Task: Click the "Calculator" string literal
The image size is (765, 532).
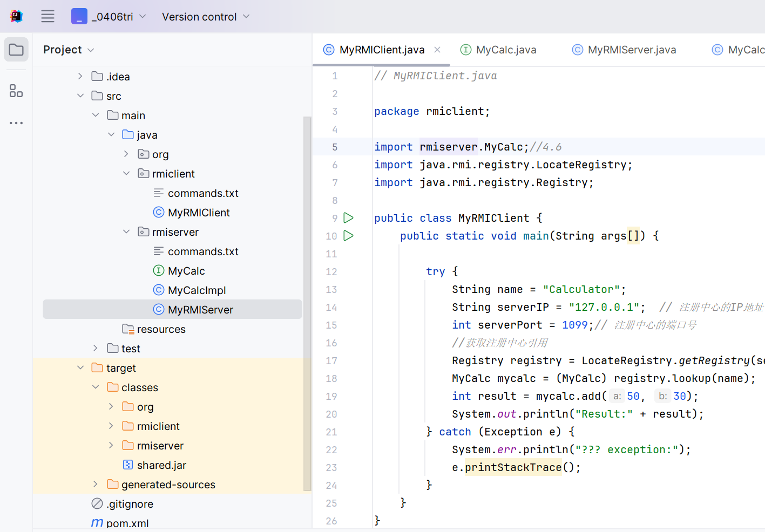Action: coord(581,289)
